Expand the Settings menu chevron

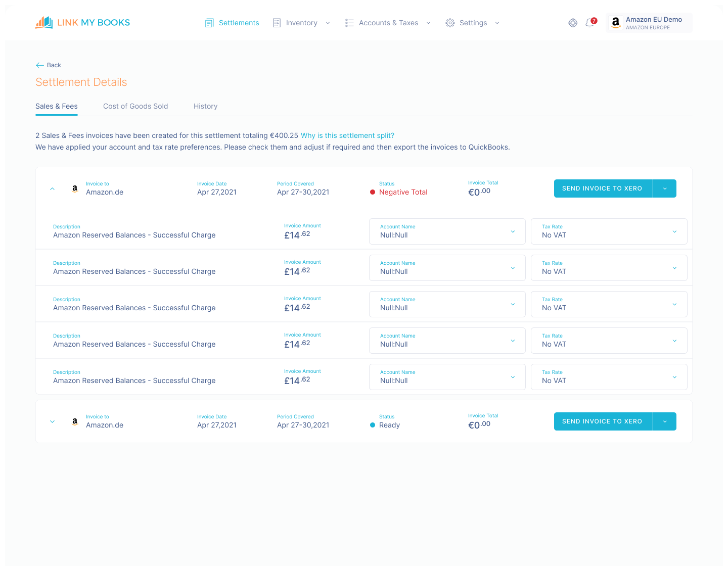tap(497, 23)
